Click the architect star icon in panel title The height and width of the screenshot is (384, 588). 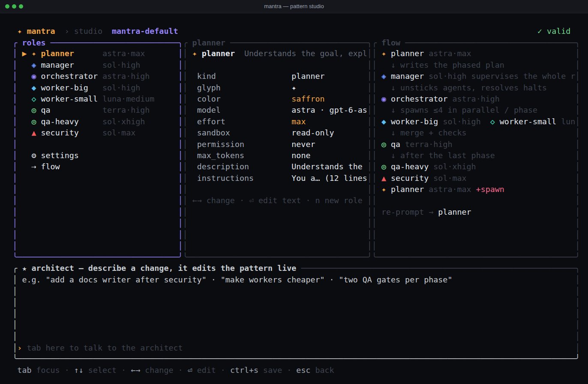click(x=24, y=268)
